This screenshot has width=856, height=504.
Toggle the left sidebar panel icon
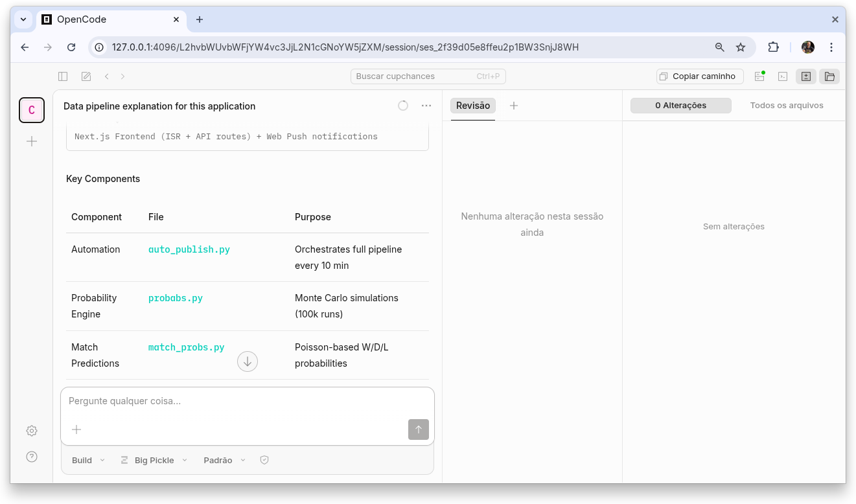tap(63, 76)
